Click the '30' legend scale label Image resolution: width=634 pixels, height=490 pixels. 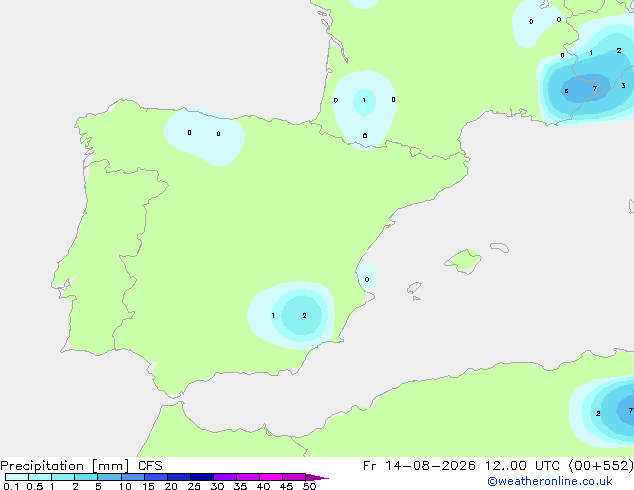click(217, 486)
